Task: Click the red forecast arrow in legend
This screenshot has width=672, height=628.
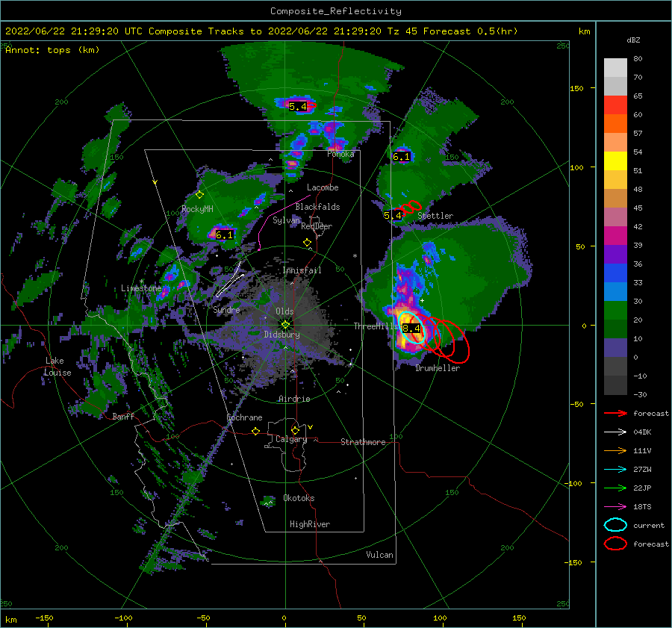Action: tap(615, 413)
